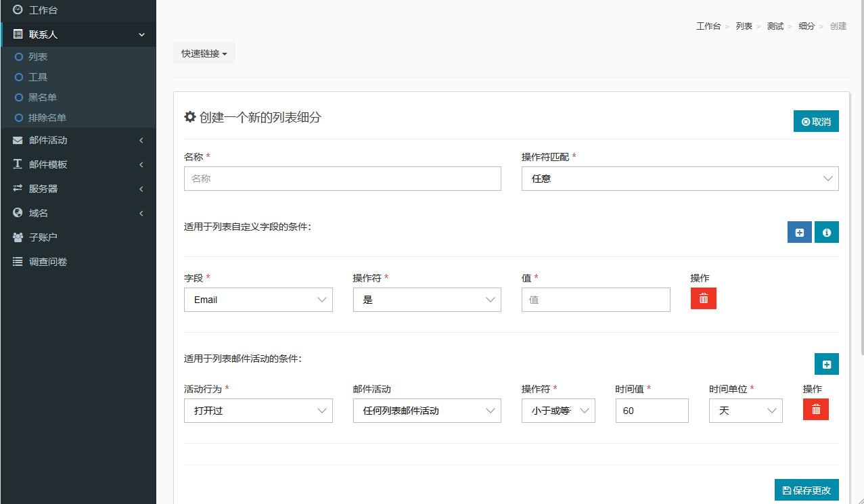Click the dashboard icon beside 工作台
Viewport: 864px width, 504px height.
[18, 10]
